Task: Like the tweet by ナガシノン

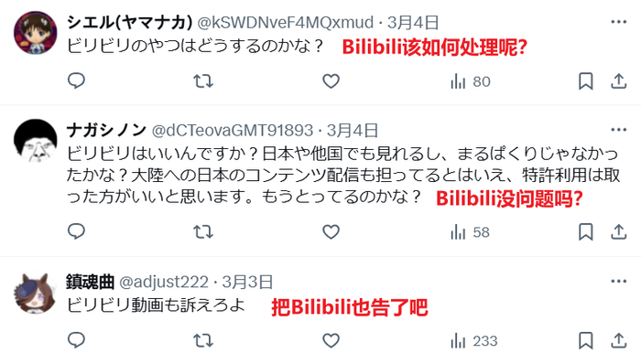Action: pyautogui.click(x=331, y=231)
